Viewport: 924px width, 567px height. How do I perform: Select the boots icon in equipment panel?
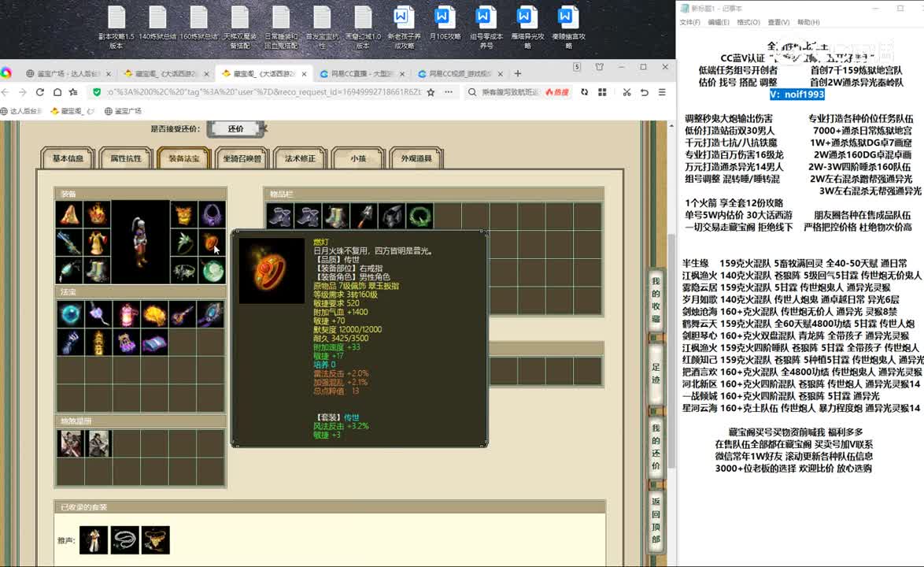tap(97, 271)
